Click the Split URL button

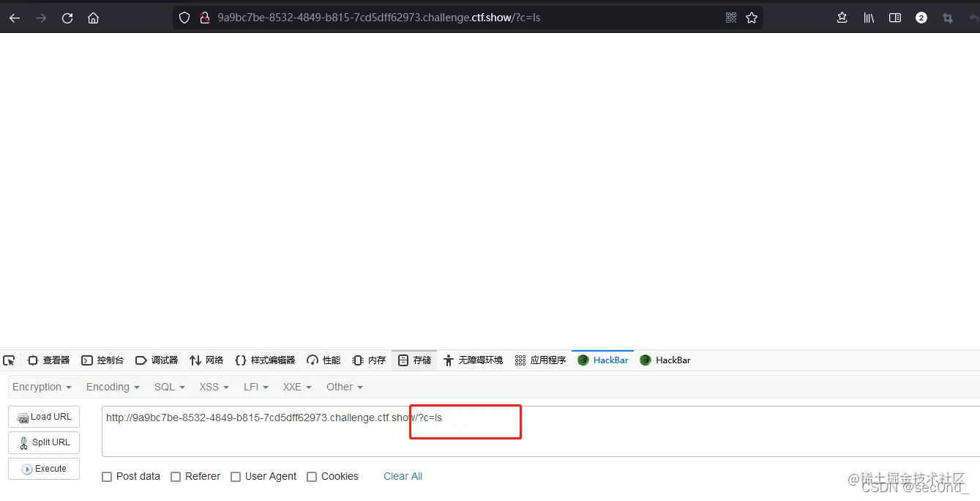tap(44, 442)
